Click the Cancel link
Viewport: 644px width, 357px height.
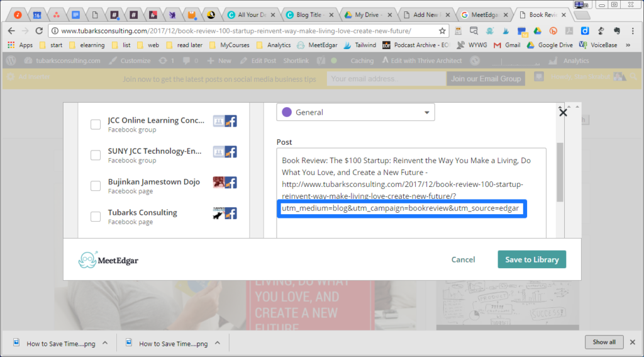pyautogui.click(x=463, y=259)
